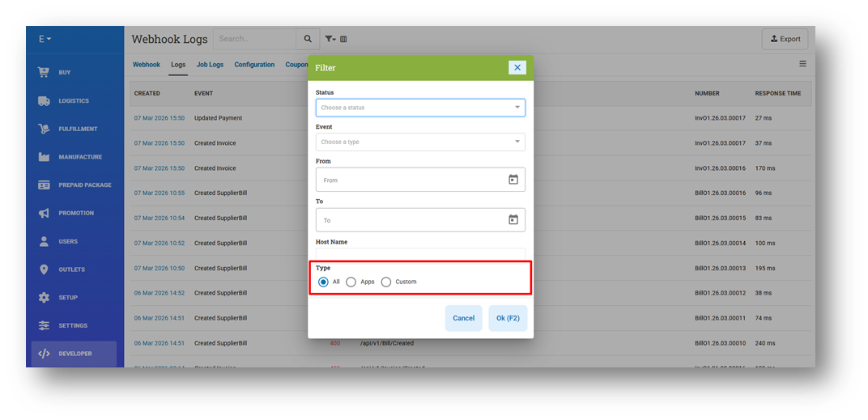Image resolution: width=868 pixels, height=420 pixels.
Task: Close the Filter dialog with X
Action: point(517,67)
